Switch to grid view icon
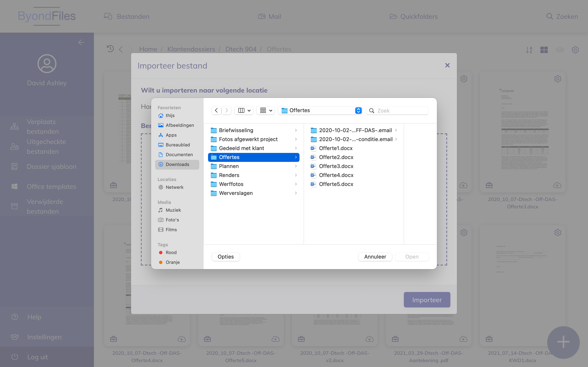This screenshot has height=367, width=588. click(544, 50)
